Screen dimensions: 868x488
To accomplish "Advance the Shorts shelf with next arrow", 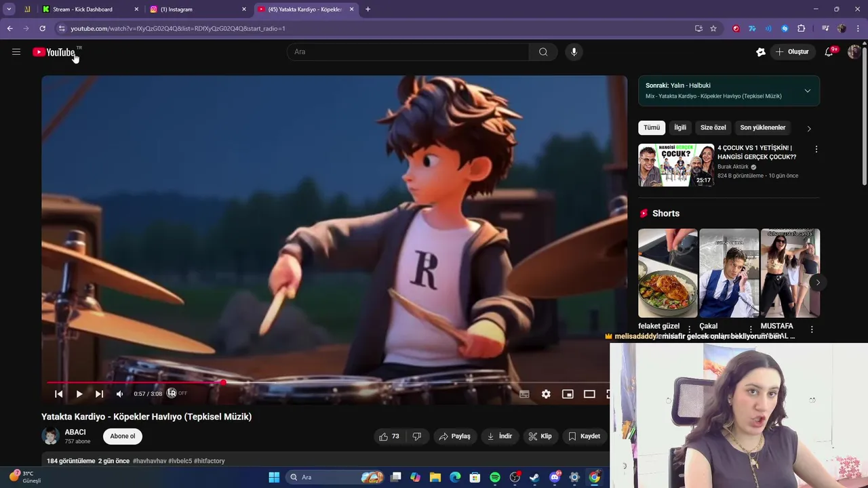I will click(x=818, y=283).
